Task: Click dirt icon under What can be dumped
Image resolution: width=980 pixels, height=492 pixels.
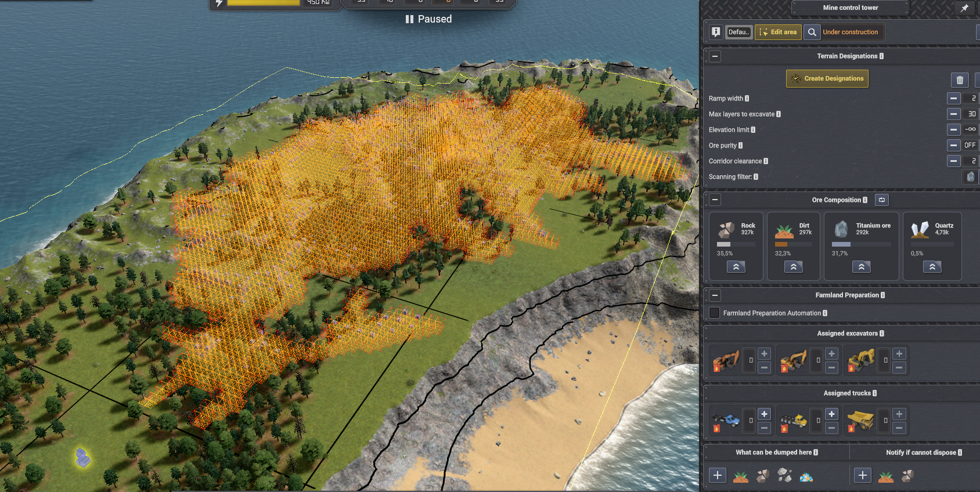Action: pos(741,476)
